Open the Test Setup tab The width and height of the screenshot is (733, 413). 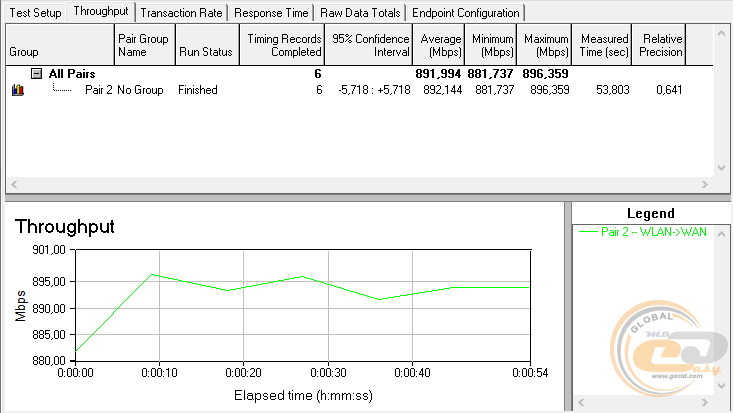(x=35, y=13)
